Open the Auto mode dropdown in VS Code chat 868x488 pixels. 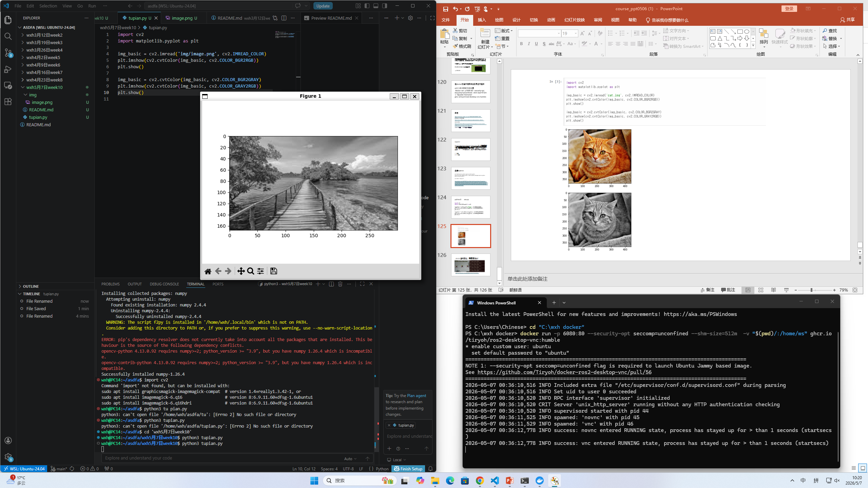pos(350,459)
